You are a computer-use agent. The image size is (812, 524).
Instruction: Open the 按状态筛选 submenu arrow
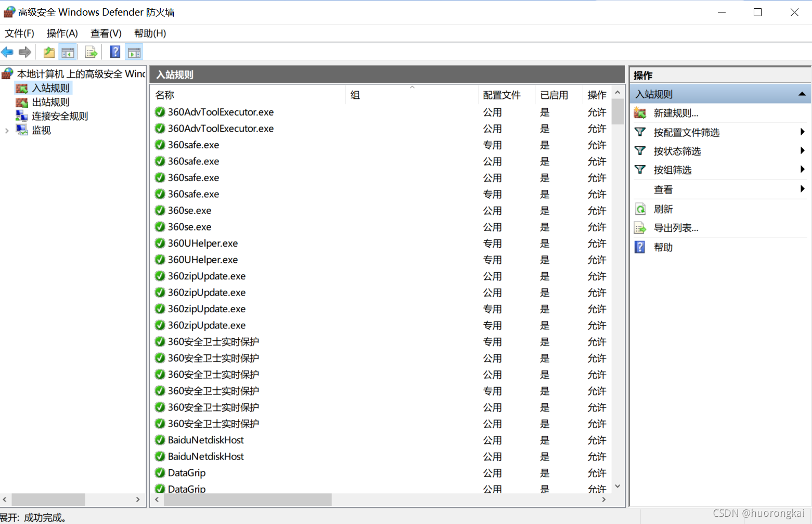point(803,151)
